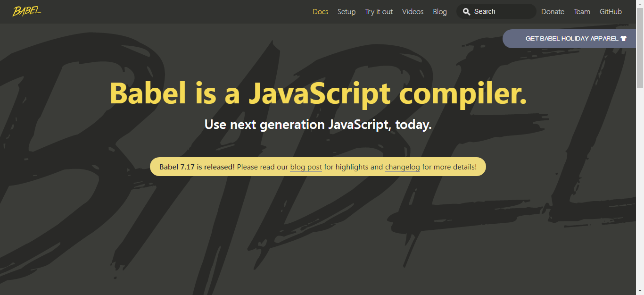This screenshot has height=295, width=644.
Task: Click the scrollbar up arrow
Action: click(640, 4)
